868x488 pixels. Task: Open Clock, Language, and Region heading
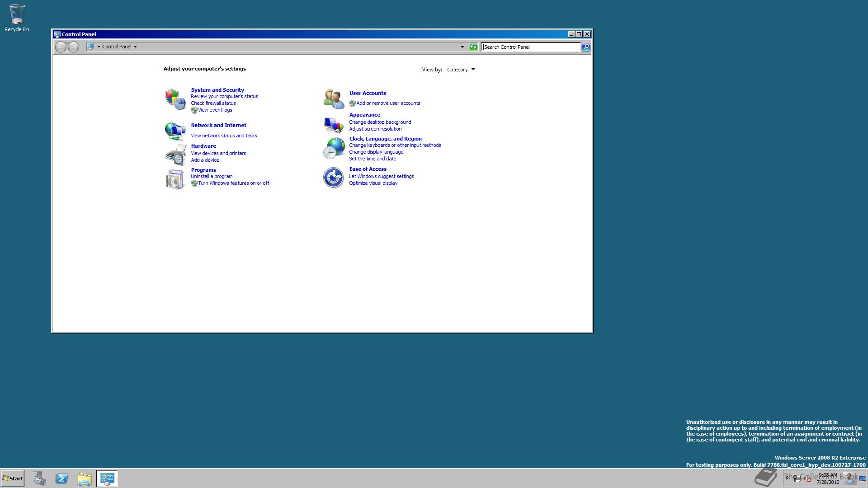click(385, 139)
